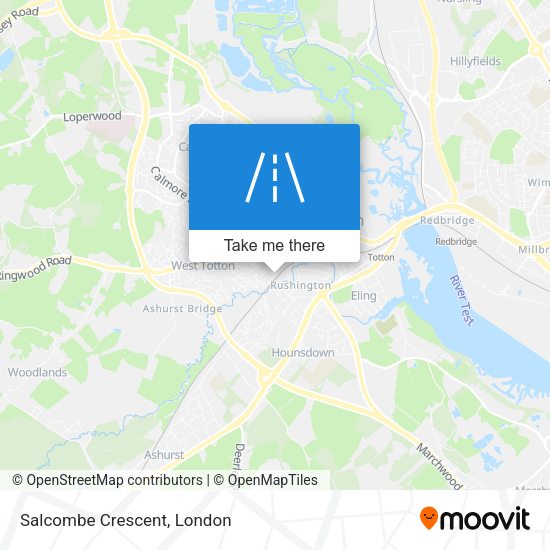Select the Ashurst place label

click(x=164, y=455)
